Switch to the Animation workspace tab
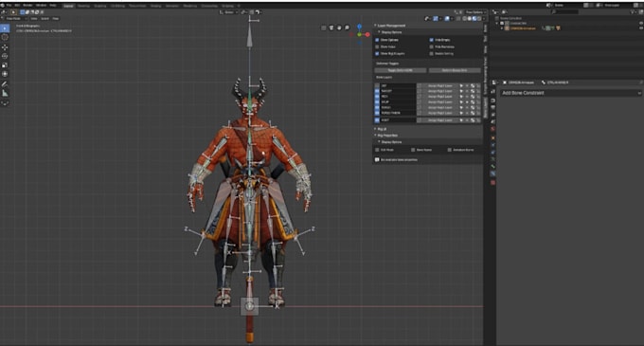This screenshot has height=346, width=644. pyautogui.click(x=172, y=7)
